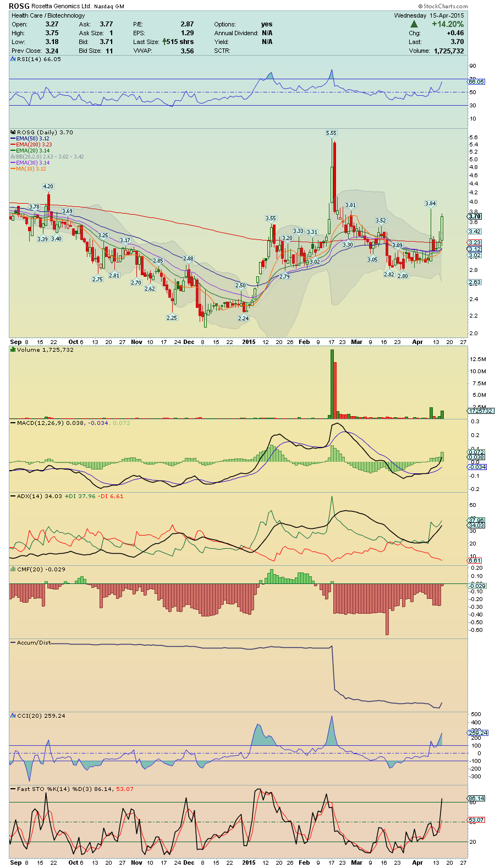This screenshot has height=868, width=495.
Task: Click the Accum/Dist panel icon
Action: coord(13,643)
